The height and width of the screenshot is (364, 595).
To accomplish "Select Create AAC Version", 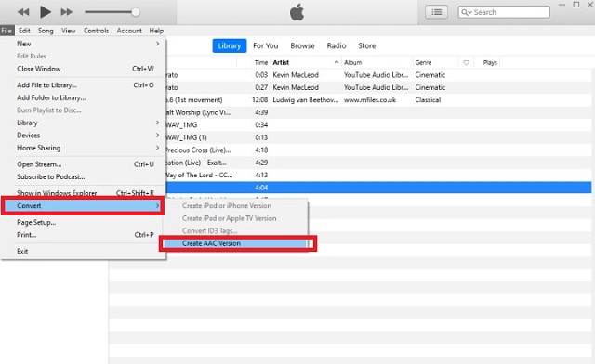I will tap(235, 243).
